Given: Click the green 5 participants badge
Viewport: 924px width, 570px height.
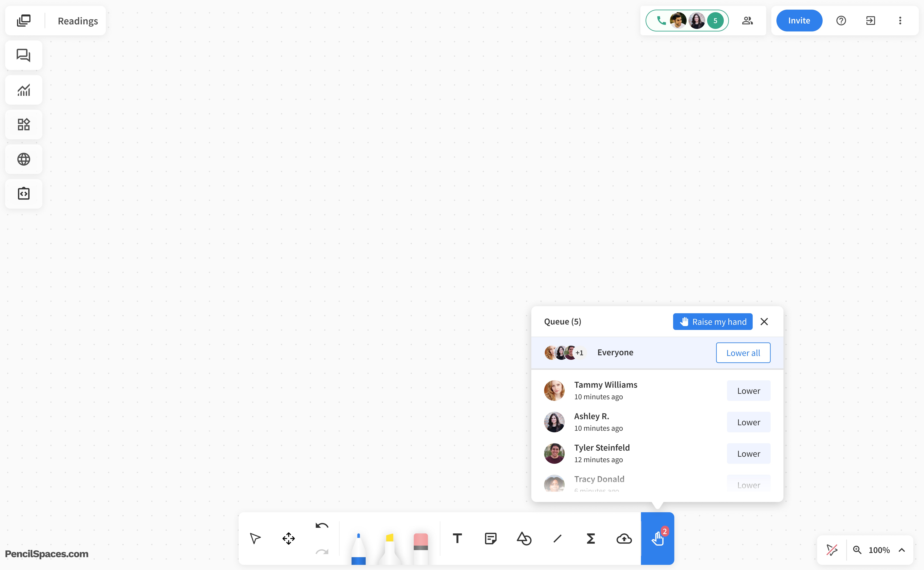Looking at the screenshot, I should [715, 21].
